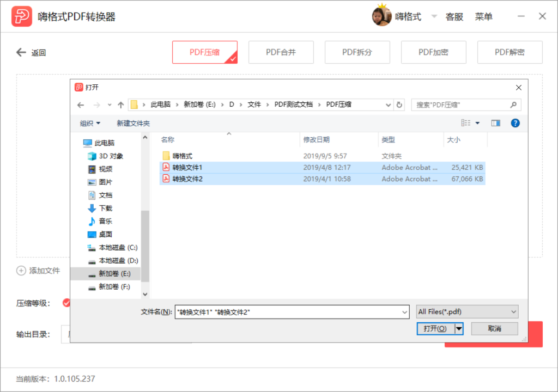Viewport: 558px width, 392px height.
Task: Open the All Files(*.pdf) type dropdown
Action: [x=467, y=311]
